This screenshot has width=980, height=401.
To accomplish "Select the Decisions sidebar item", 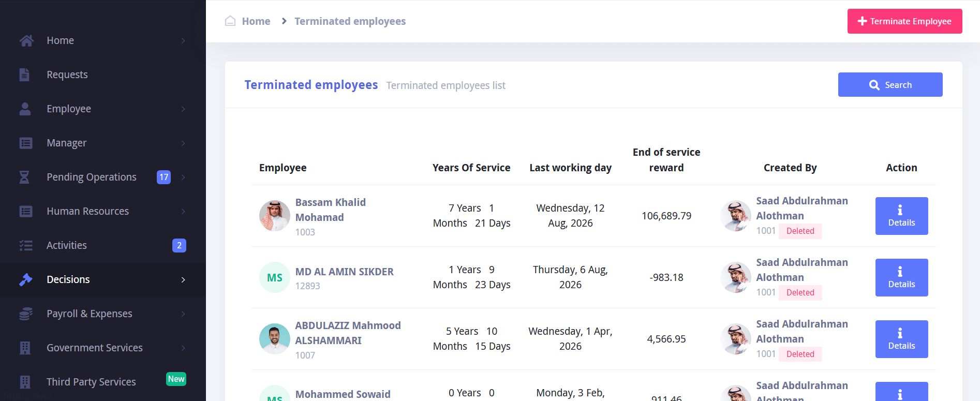I will pos(103,279).
